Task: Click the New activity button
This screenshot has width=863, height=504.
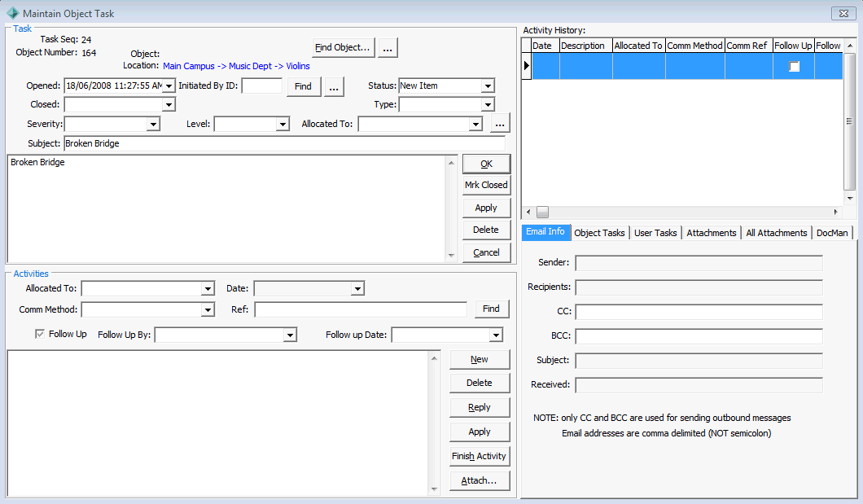Action: (480, 359)
